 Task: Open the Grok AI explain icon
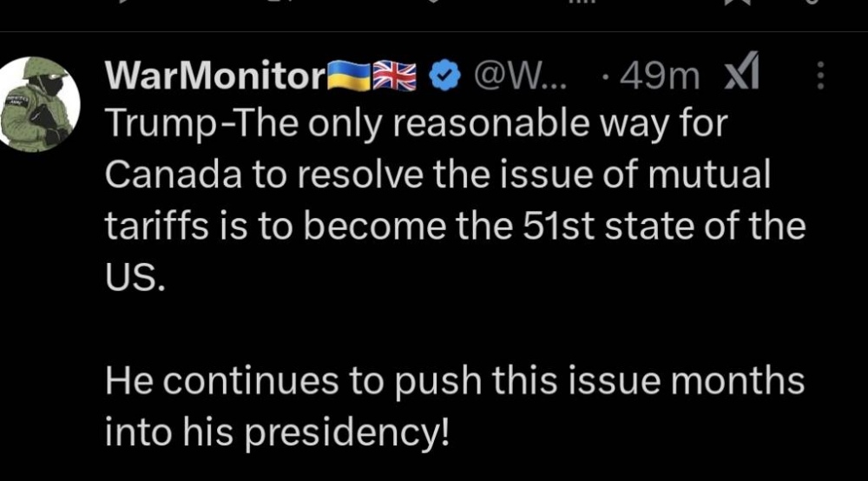pos(741,78)
